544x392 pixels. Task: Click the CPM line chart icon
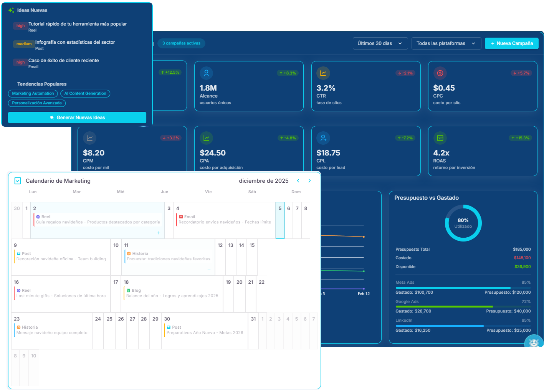pyautogui.click(x=89, y=138)
